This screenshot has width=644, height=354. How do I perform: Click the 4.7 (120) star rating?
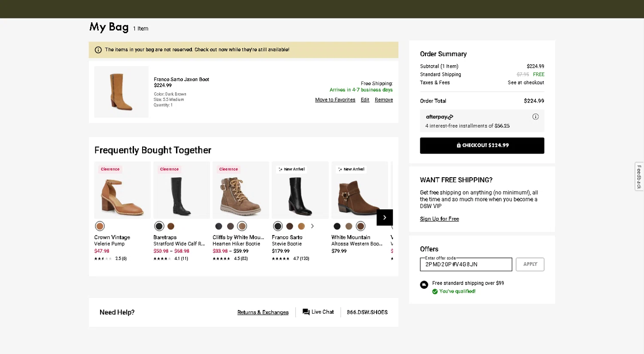coord(291,259)
